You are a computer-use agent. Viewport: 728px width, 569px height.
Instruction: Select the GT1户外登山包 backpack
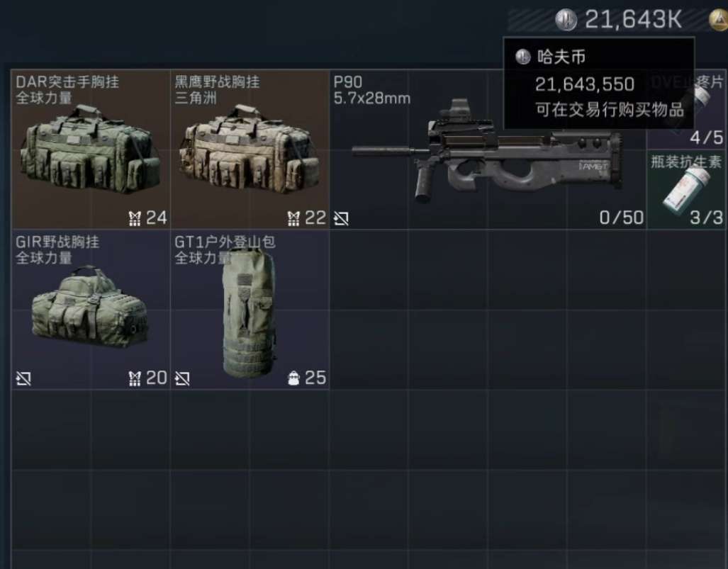250,310
